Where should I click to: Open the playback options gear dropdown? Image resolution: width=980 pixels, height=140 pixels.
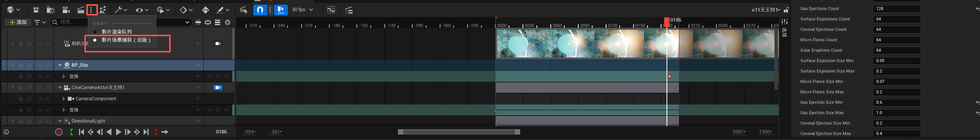163,10
